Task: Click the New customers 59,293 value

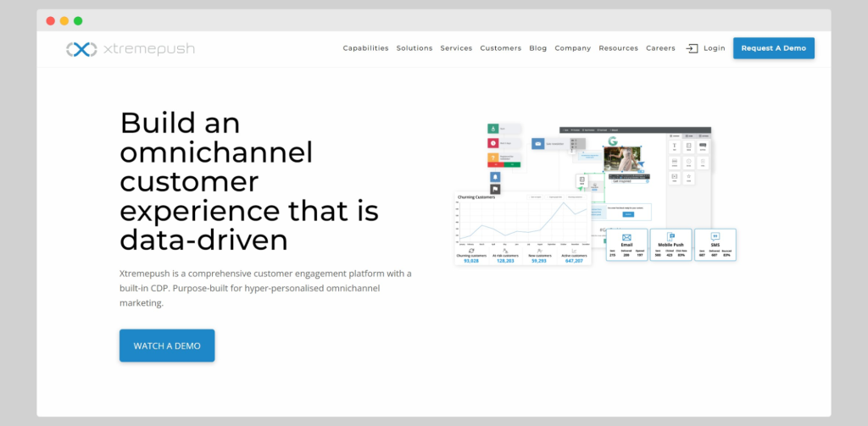Action: [x=539, y=261]
